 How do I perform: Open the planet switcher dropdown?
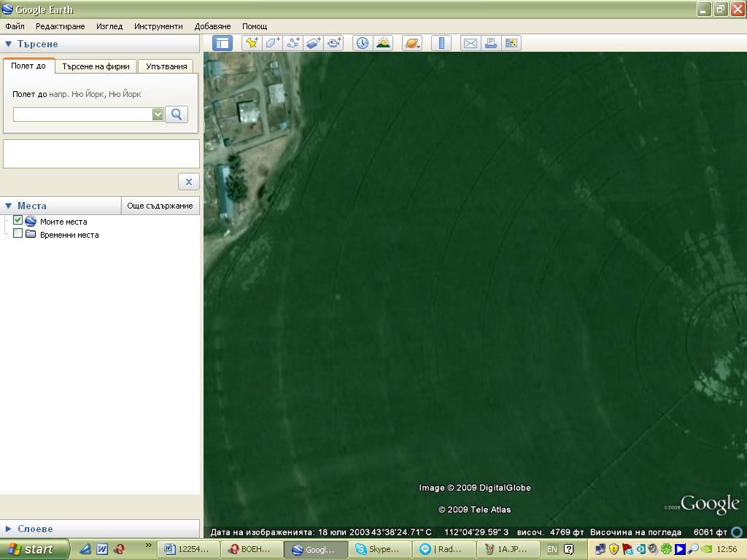coord(412,43)
